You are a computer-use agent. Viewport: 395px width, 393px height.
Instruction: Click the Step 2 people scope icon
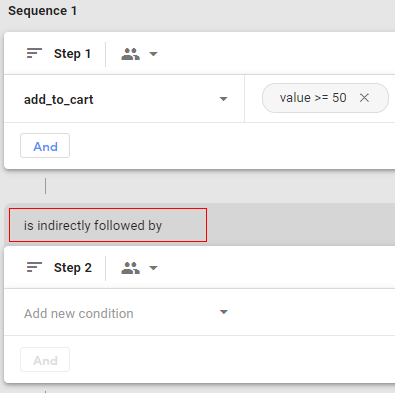[130, 268]
